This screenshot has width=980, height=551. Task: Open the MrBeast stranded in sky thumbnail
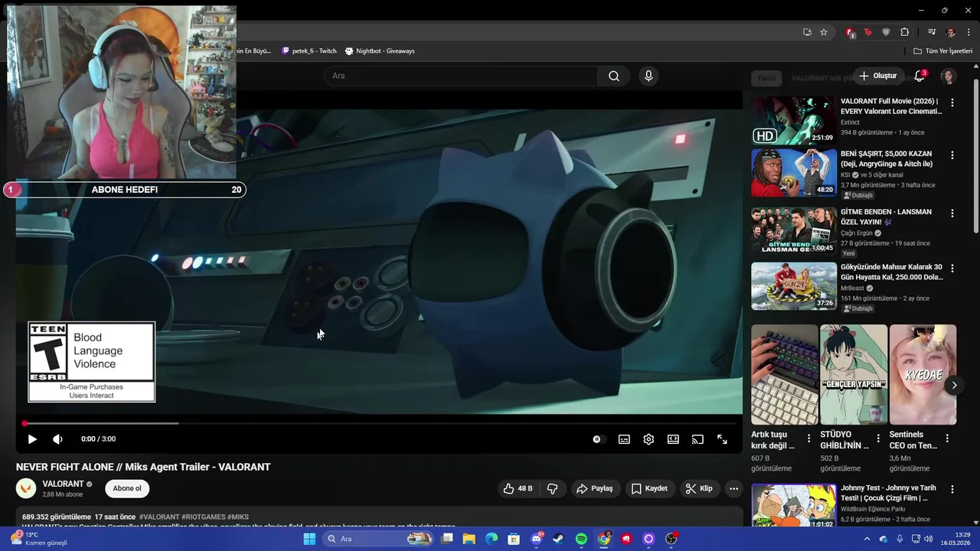[794, 286]
